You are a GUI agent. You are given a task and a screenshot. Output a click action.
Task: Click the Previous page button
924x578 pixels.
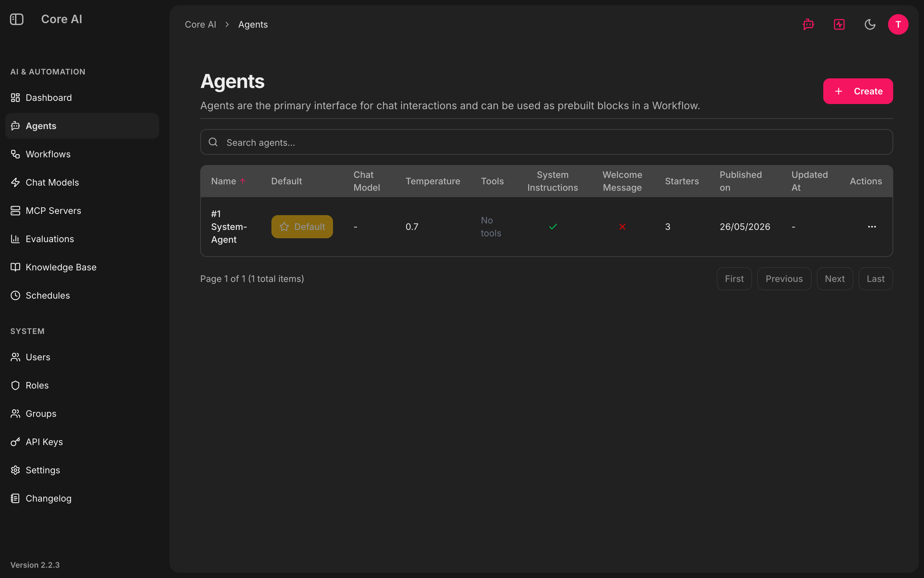[784, 279]
